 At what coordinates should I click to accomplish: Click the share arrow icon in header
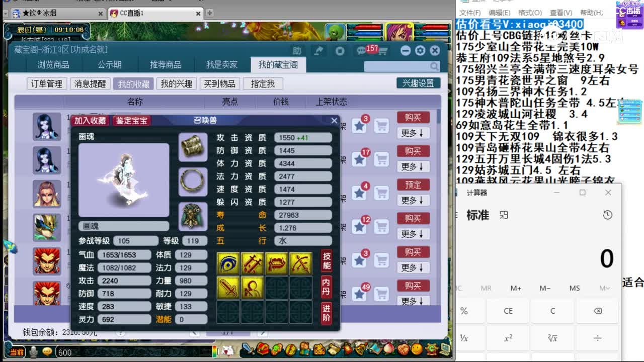pos(318,51)
